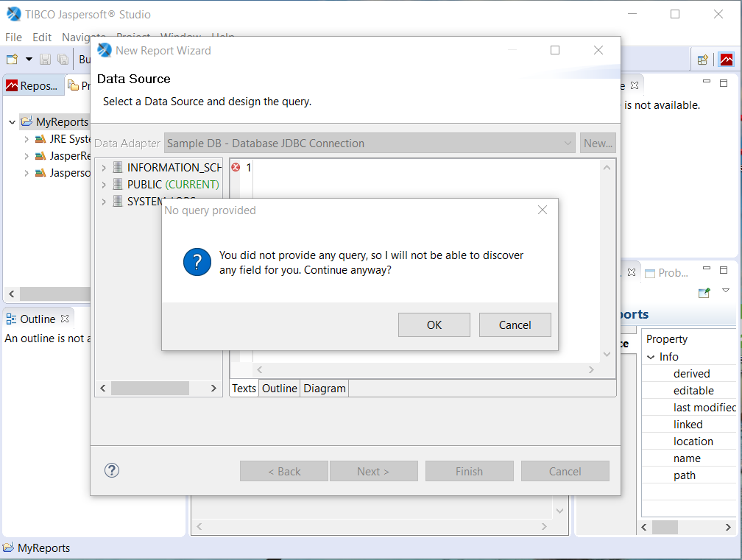Maximize the top-right view panel
742x560 pixels.
point(724,82)
